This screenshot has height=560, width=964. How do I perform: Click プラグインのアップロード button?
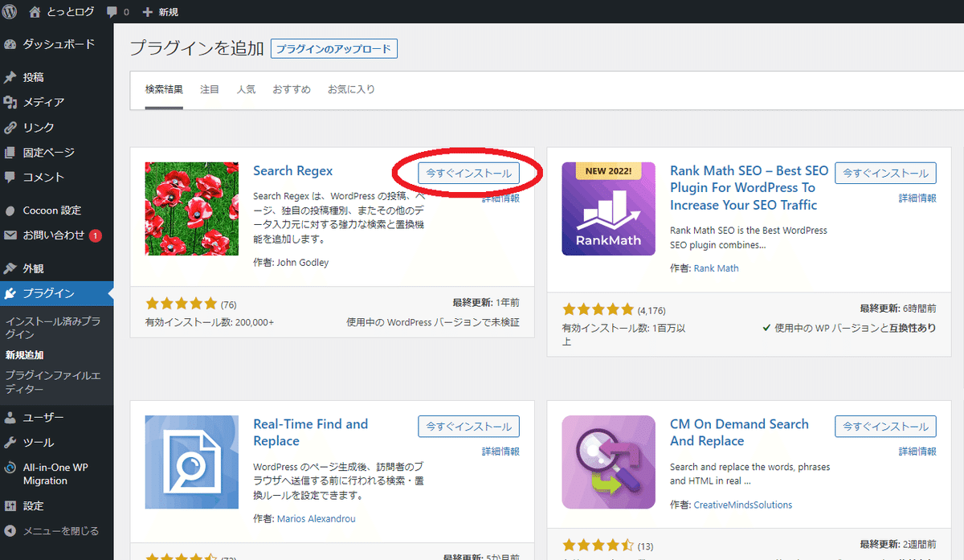point(334,49)
